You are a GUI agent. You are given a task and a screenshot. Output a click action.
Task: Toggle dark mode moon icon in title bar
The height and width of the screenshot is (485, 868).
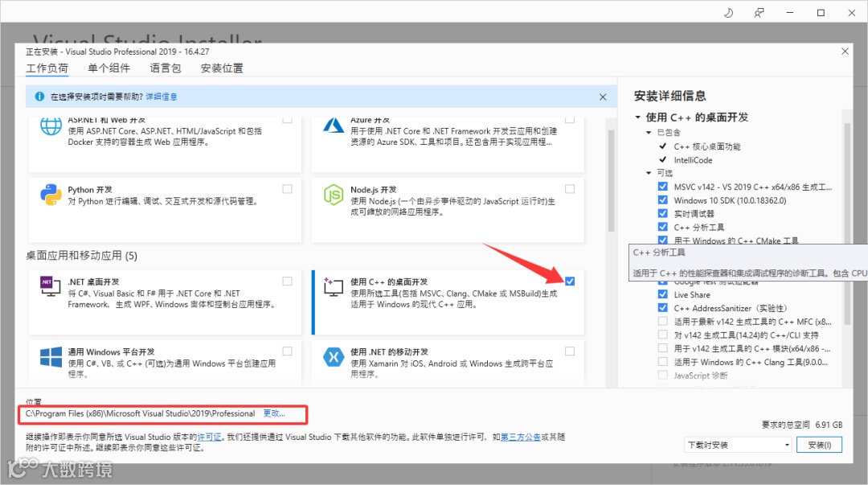pos(728,13)
